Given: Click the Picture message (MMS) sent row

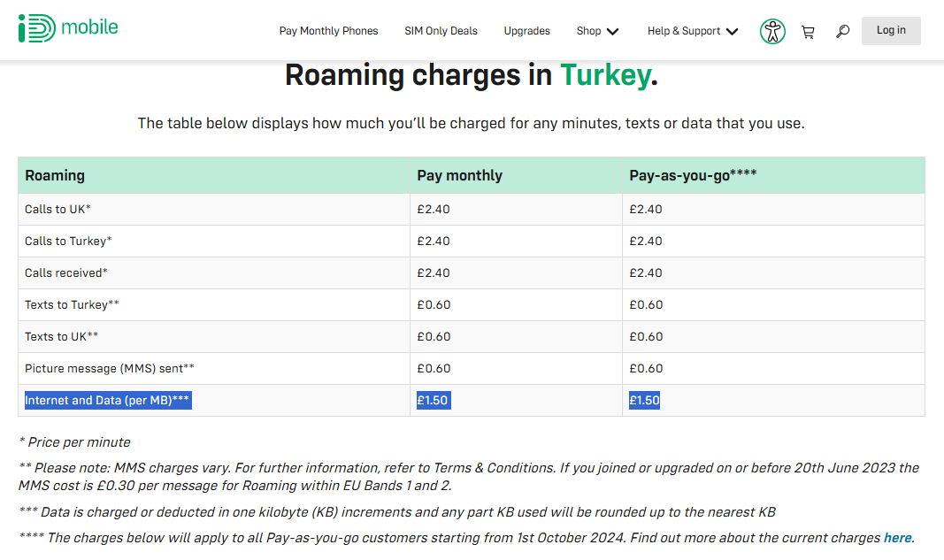Looking at the screenshot, I should 472,369.
